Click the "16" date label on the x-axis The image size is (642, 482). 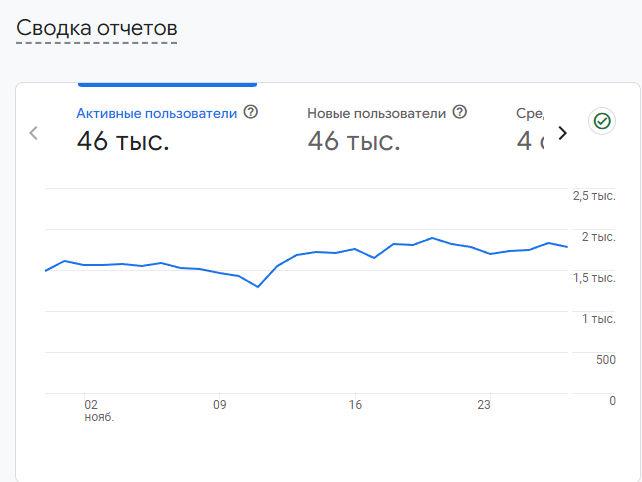point(355,405)
